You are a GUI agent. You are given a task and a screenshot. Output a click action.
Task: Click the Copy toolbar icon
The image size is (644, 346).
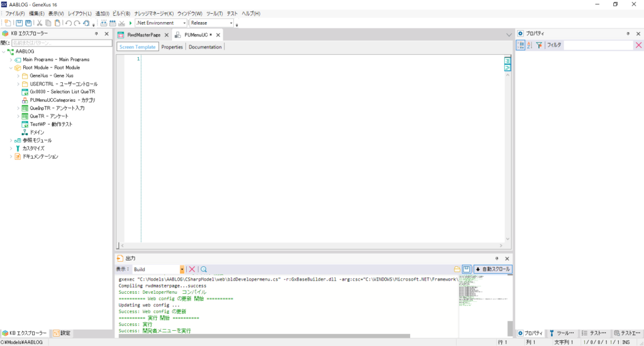(48, 23)
